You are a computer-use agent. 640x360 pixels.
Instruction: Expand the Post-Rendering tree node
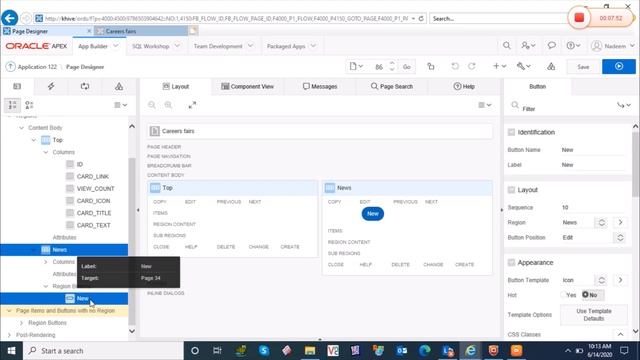(x=9, y=335)
